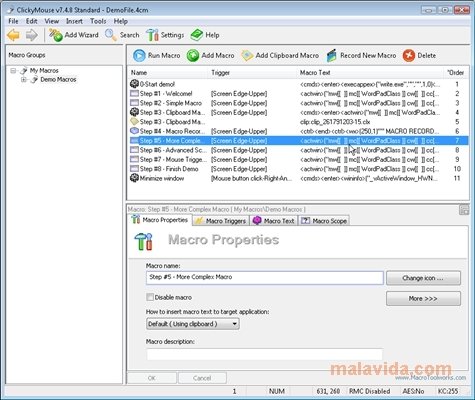Click the green Help book icon

click(x=197, y=35)
